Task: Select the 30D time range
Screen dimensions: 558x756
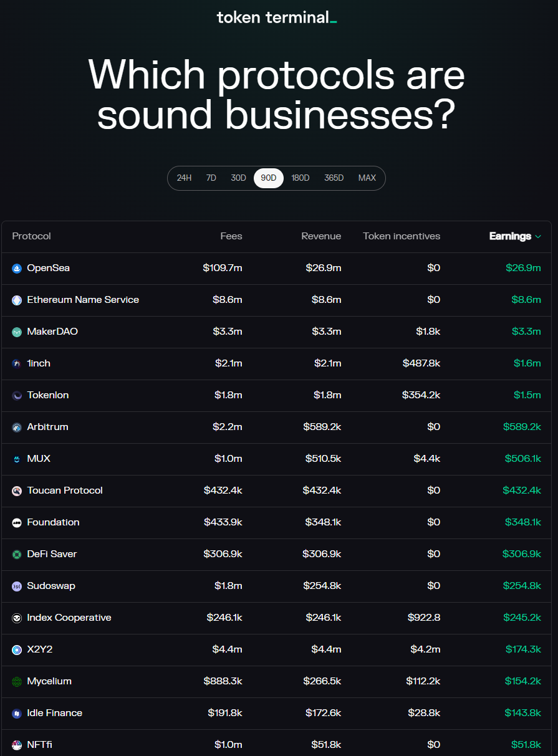Action: [239, 178]
